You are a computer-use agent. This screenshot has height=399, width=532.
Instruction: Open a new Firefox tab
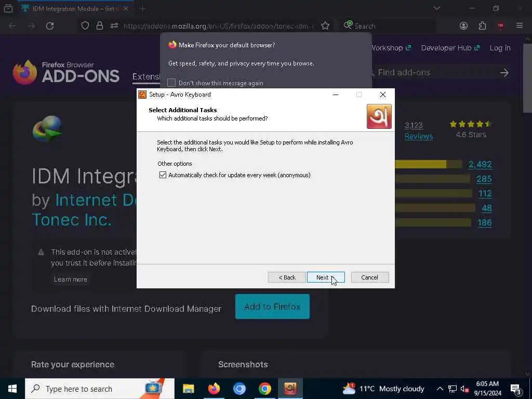[x=143, y=9]
